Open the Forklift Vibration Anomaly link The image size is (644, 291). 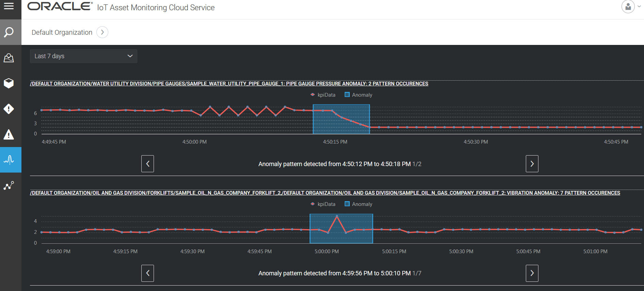pyautogui.click(x=325, y=193)
